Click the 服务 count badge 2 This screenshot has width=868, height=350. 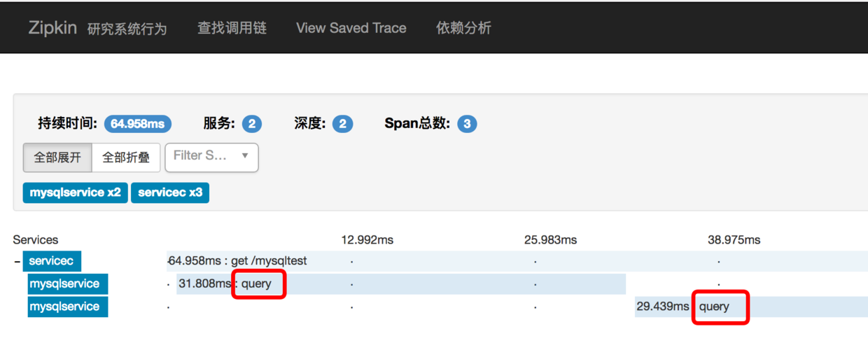tap(252, 124)
